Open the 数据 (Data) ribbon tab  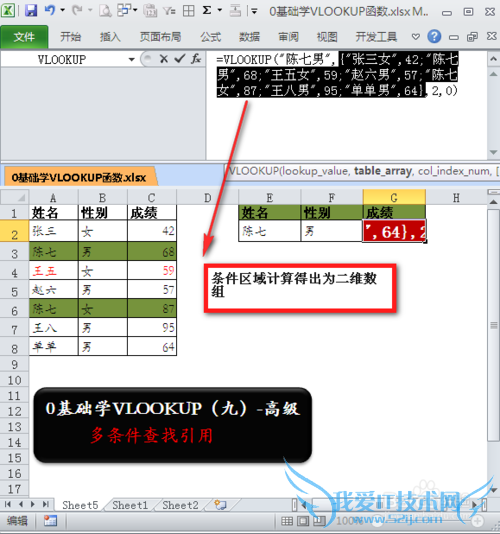coord(249,36)
